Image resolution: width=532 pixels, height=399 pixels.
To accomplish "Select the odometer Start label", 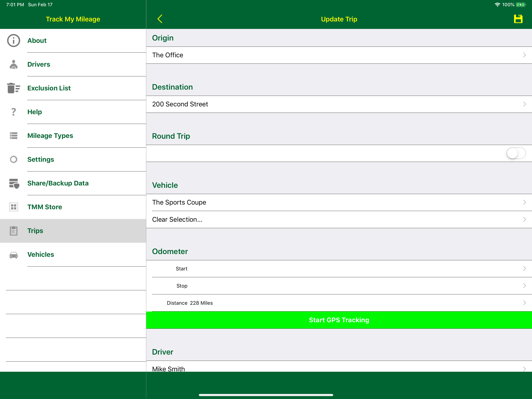I will [181, 269].
